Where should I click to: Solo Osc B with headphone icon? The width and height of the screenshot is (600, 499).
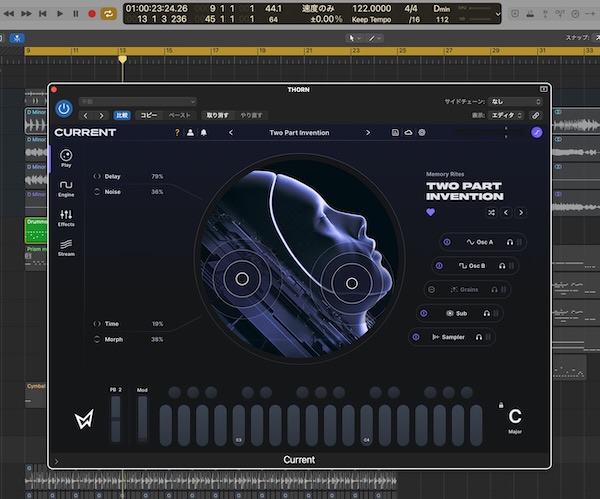coord(502,266)
